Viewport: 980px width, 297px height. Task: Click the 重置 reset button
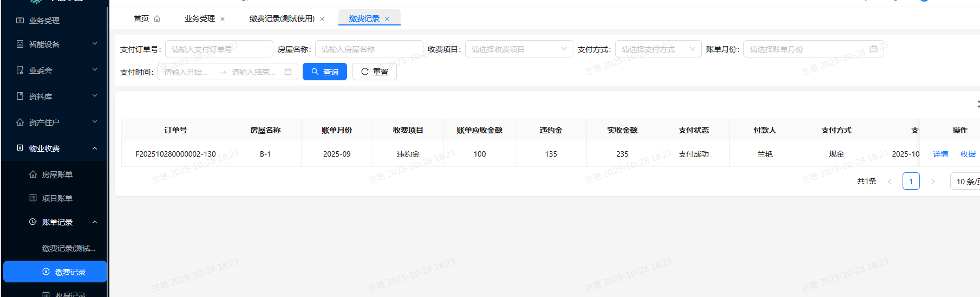tap(375, 72)
